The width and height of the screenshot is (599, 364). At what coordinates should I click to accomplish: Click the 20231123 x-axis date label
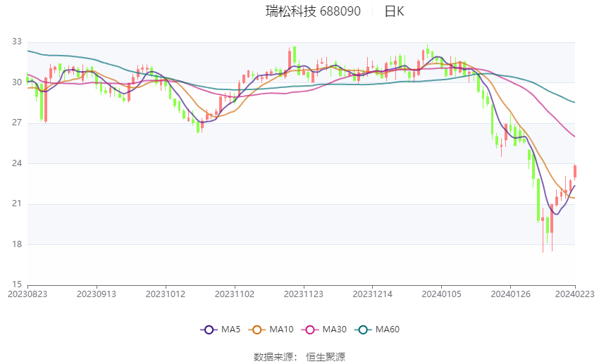304,294
